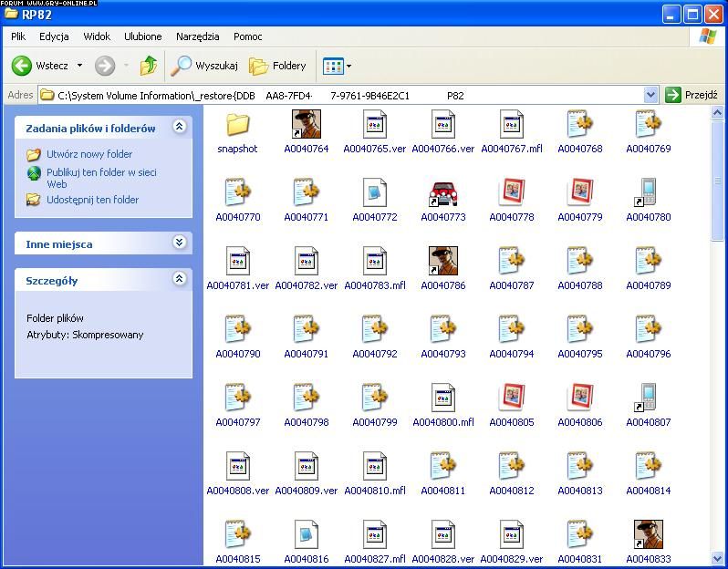Image resolution: width=728 pixels, height=569 pixels.
Task: Select file A0040772
Action: tap(374, 193)
